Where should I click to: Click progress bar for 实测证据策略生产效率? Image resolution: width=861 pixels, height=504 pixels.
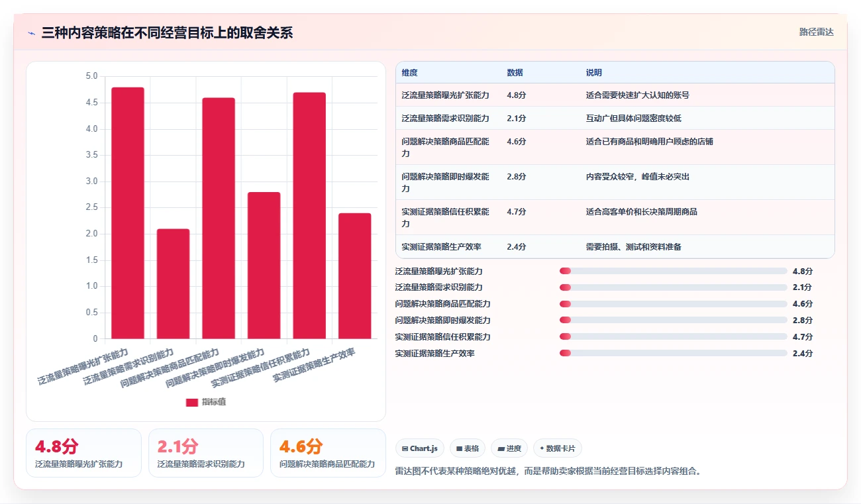[x=673, y=354]
